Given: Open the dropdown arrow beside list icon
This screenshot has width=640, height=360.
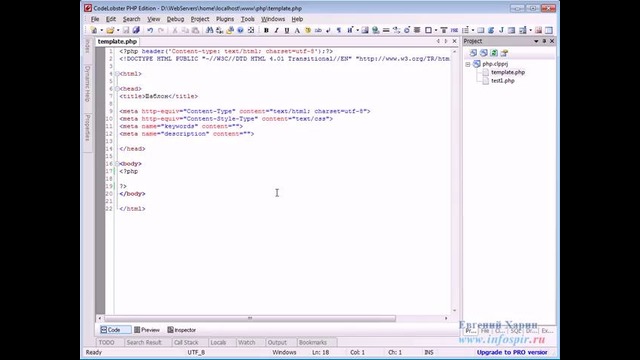Looking at the screenshot, I should [x=473, y=30].
